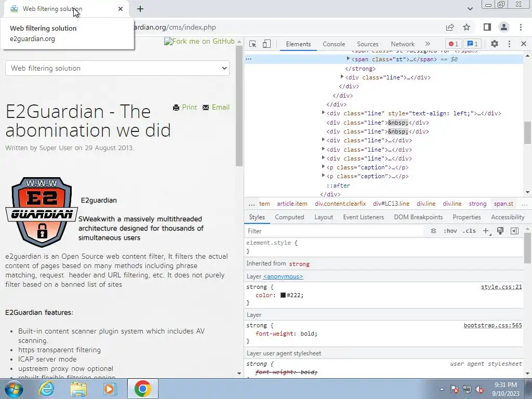Click the muted volume tray icon
Image resolution: width=532 pixels, height=399 pixels.
coord(480,390)
